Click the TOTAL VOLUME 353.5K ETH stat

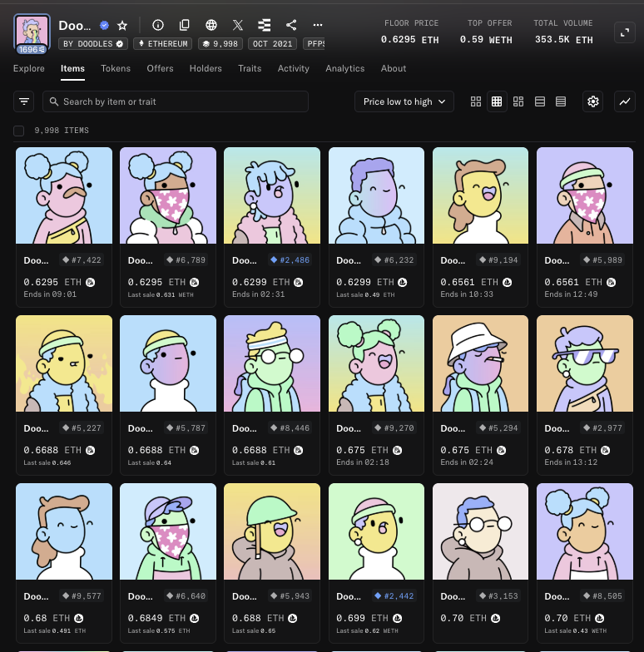(564, 32)
